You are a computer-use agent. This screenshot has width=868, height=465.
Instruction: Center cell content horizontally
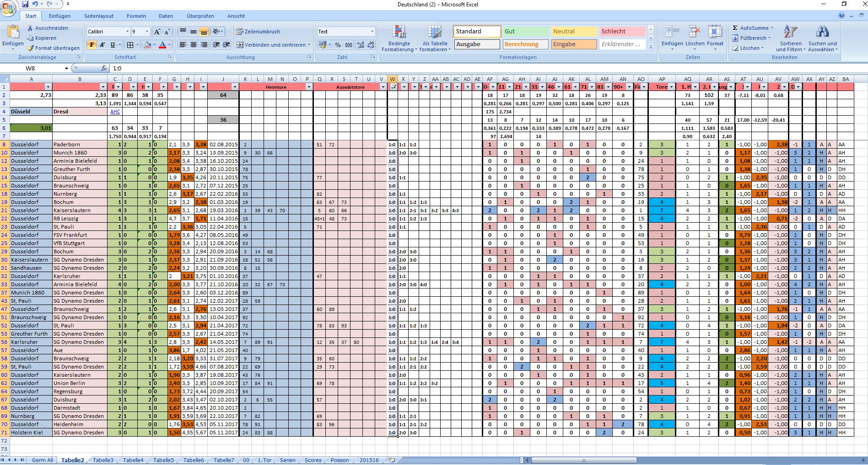(x=194, y=45)
